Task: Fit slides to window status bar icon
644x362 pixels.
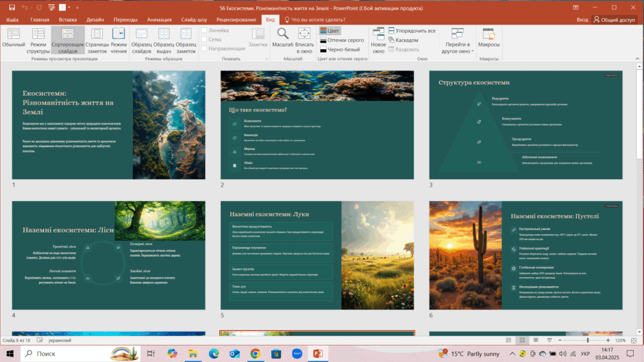Action: pyautogui.click(x=634, y=340)
